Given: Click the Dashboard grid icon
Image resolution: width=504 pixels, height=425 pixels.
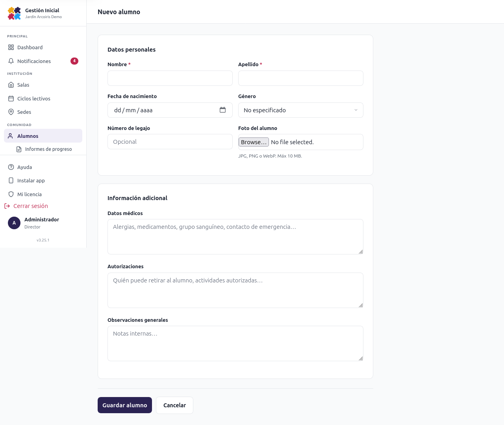Looking at the screenshot, I should (x=11, y=47).
